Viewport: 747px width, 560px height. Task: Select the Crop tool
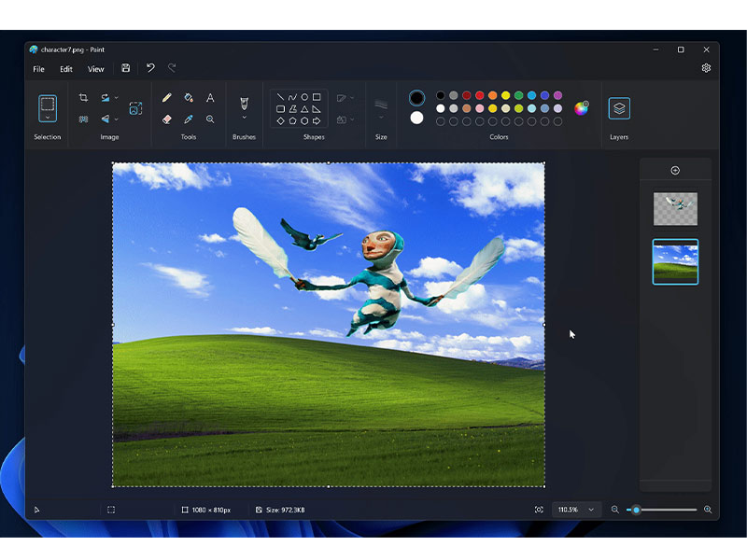pyautogui.click(x=83, y=98)
